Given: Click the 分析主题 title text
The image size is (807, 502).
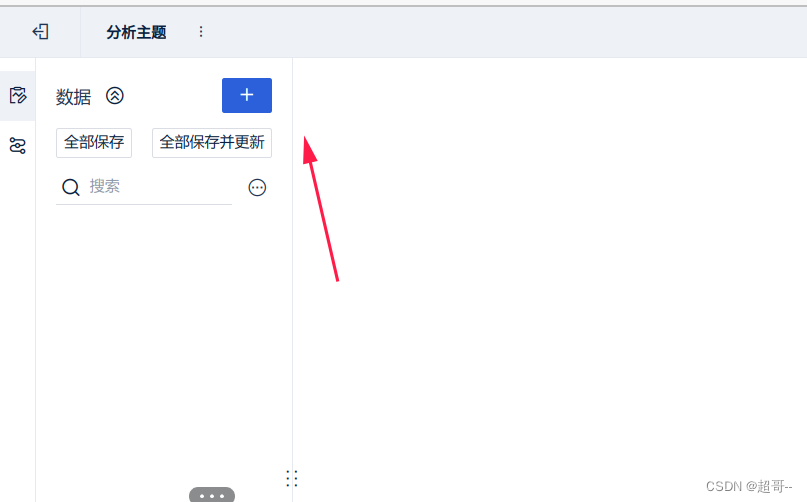Looking at the screenshot, I should point(136,32).
